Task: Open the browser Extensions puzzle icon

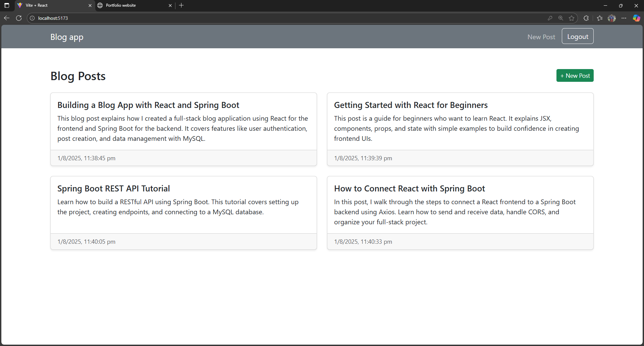Action: [x=586, y=18]
